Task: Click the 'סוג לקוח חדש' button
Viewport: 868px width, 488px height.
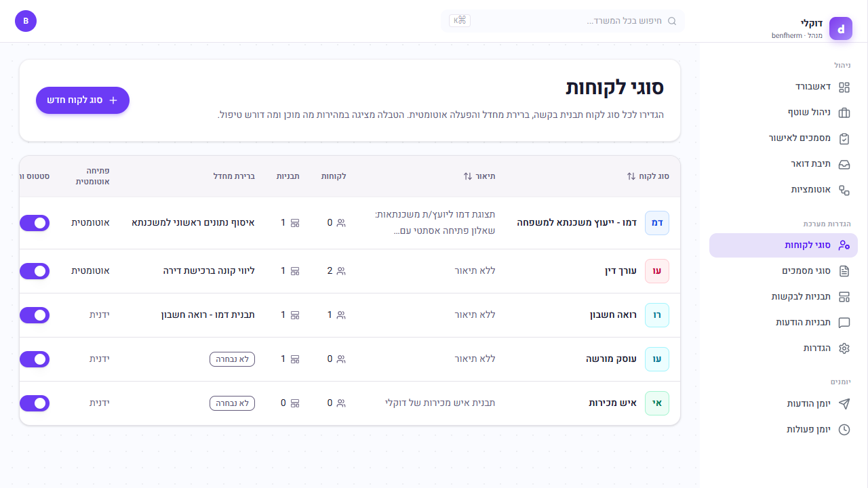Action: click(x=83, y=100)
